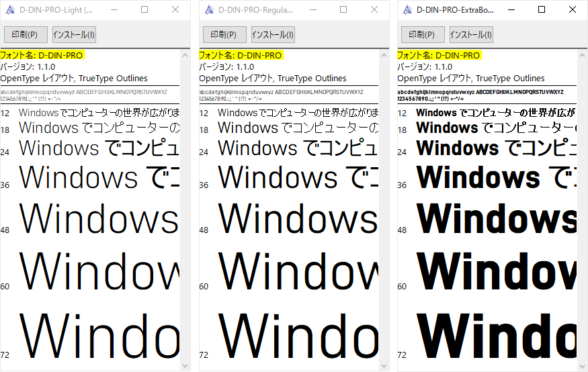Minimize the D-DIN-PRO-ExtraBold window
588x372 pixels.
[x=511, y=10]
